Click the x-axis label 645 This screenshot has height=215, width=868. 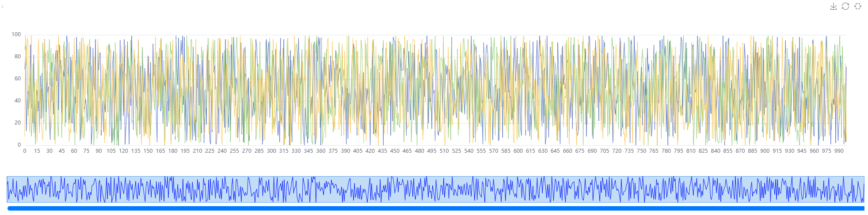point(555,151)
